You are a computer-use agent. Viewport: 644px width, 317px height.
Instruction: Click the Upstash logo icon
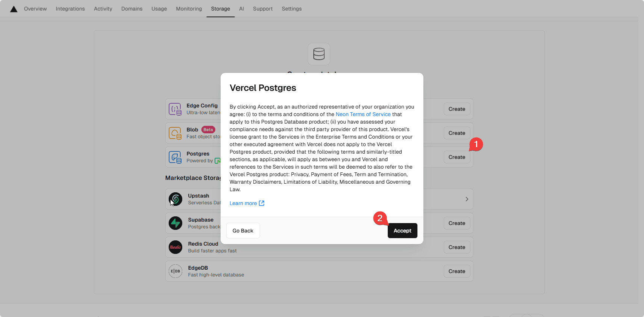click(x=175, y=199)
